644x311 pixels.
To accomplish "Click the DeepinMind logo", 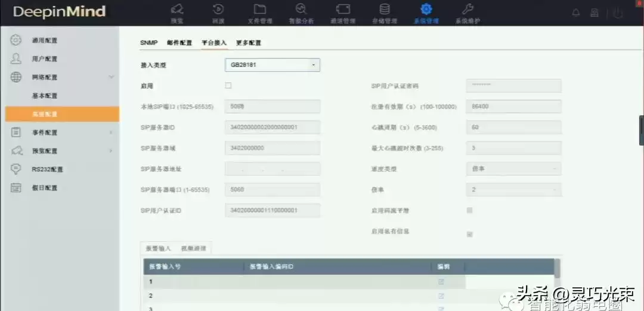I will coord(59,11).
